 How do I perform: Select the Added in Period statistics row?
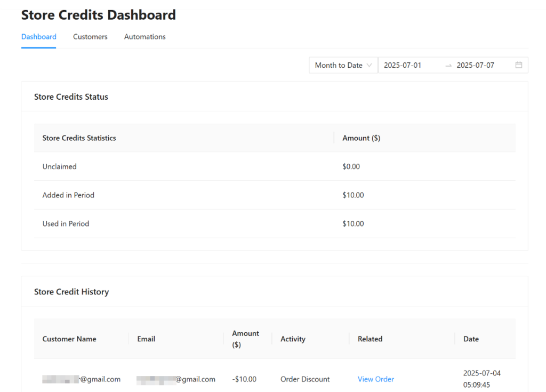point(68,195)
